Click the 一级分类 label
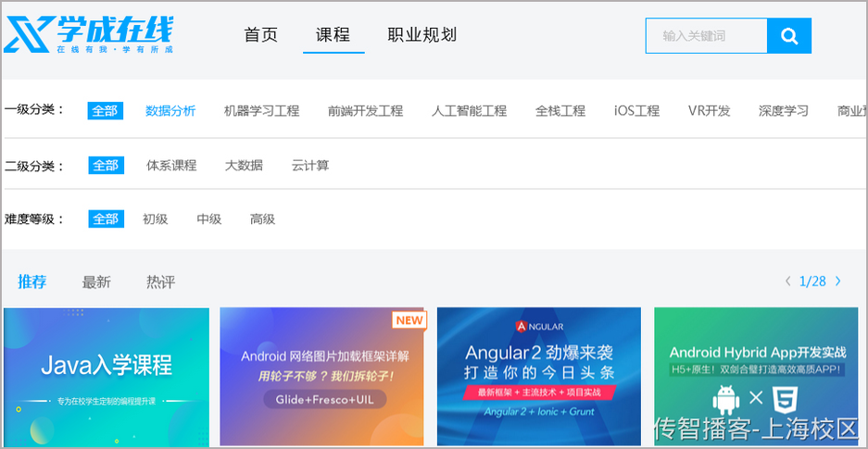 pos(34,109)
